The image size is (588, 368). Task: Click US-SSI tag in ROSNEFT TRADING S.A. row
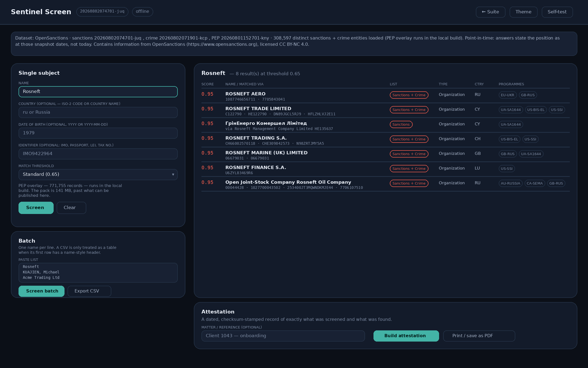(530, 139)
